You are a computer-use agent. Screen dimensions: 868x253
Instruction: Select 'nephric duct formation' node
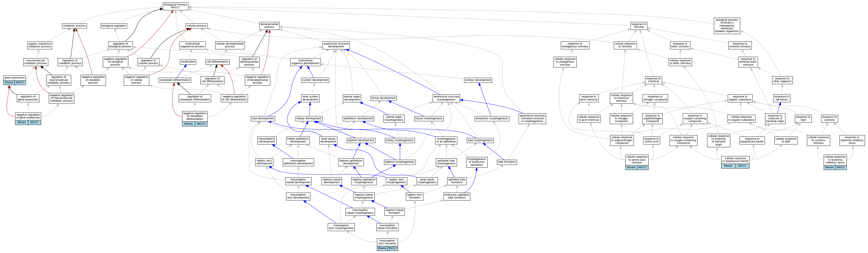pyautogui.click(x=414, y=196)
